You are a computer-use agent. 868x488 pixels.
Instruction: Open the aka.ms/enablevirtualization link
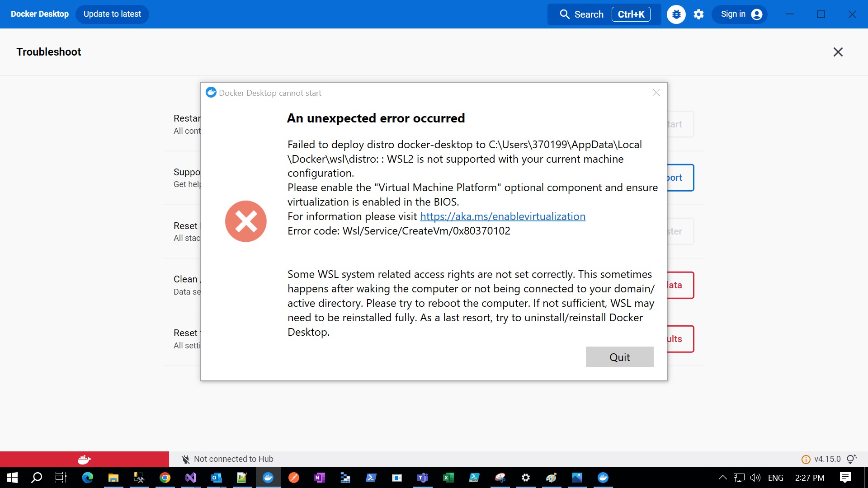click(503, 216)
